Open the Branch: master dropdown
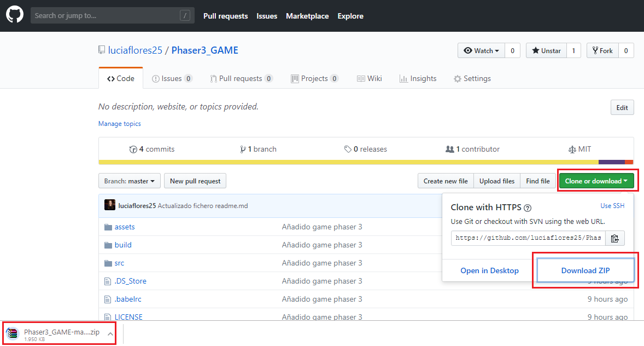 [130, 181]
